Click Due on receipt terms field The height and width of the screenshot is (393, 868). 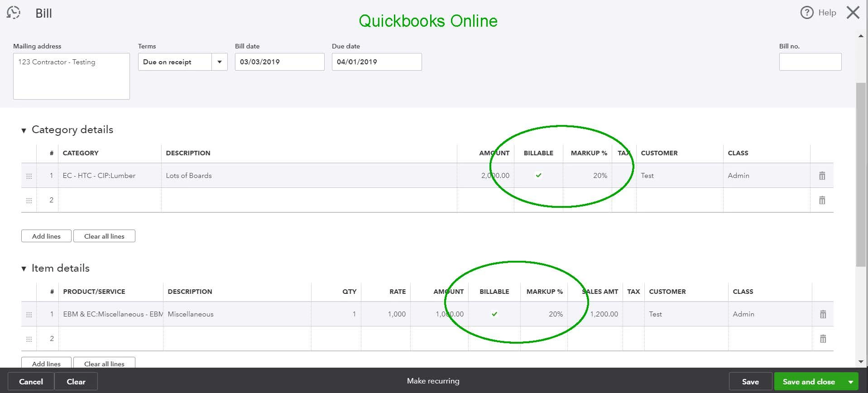click(175, 62)
